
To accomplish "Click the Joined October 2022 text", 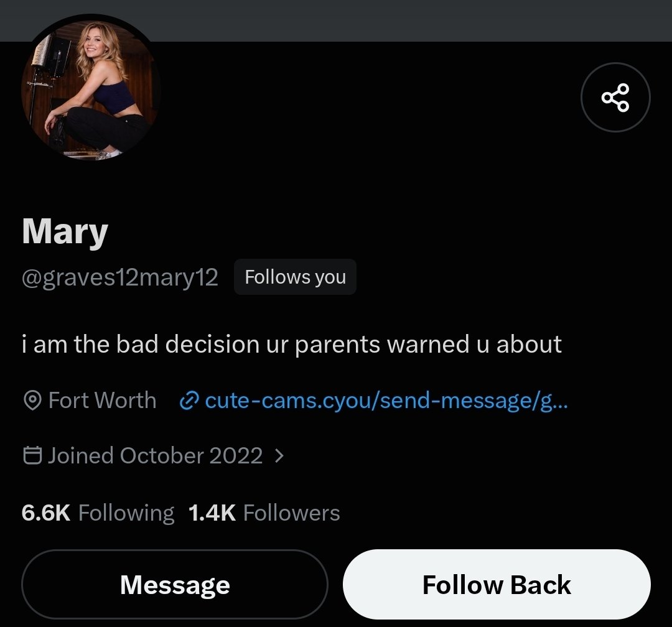I will pyautogui.click(x=155, y=455).
